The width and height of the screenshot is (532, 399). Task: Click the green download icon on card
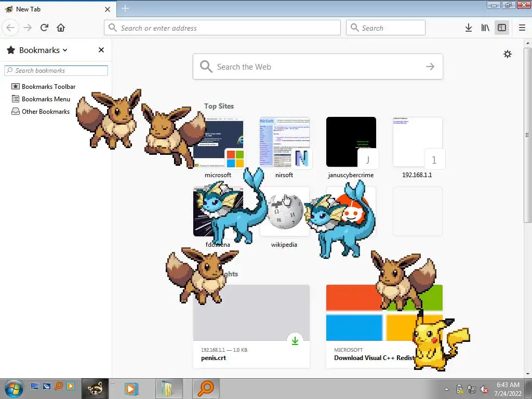pos(295,341)
